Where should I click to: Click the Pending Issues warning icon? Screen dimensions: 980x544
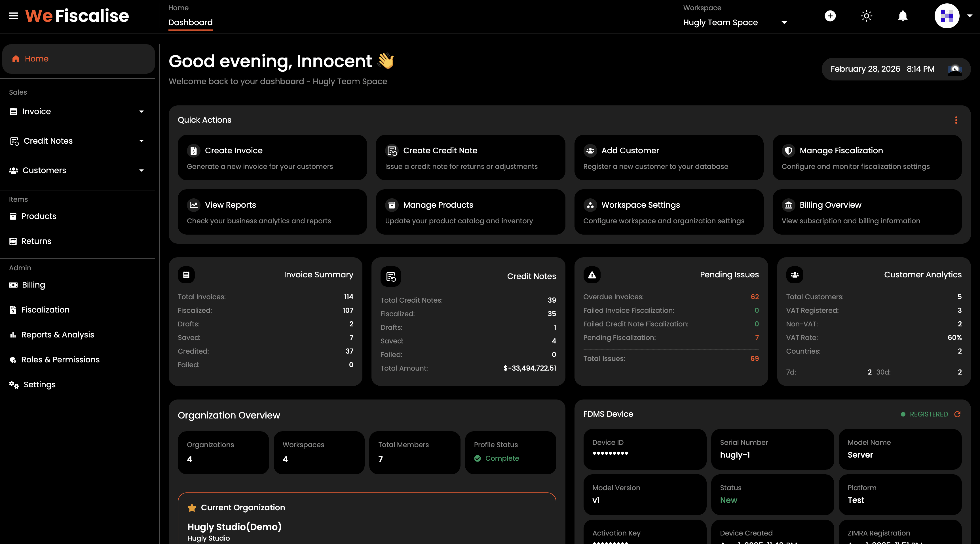coord(592,275)
